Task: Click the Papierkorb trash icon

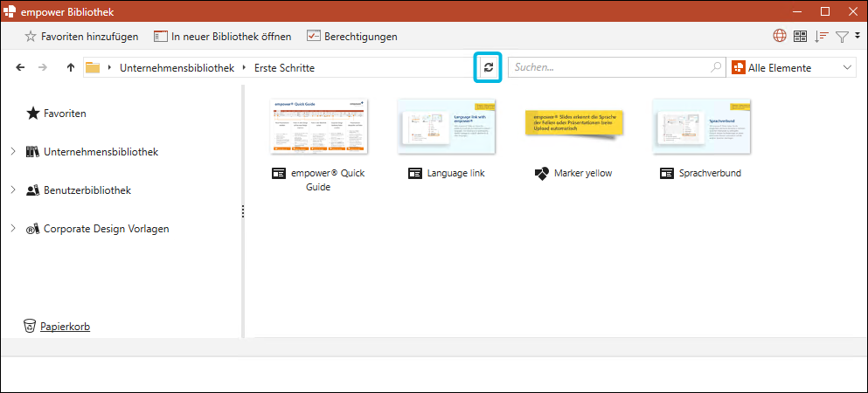Action: [30, 326]
